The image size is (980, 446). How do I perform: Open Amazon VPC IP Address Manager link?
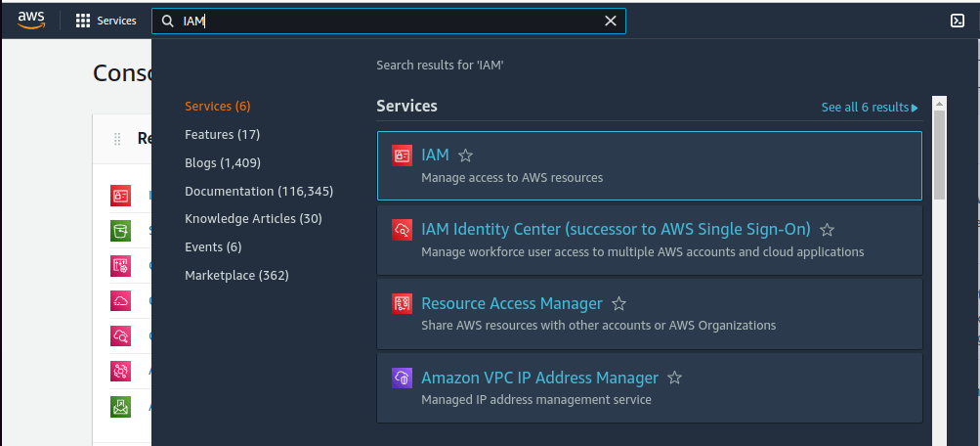(540, 378)
